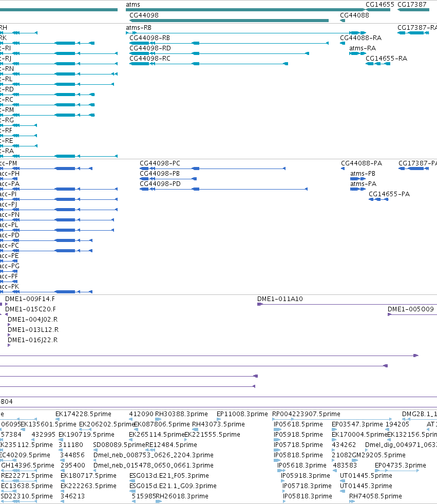This screenshot has height=504, width=437.
Task: Select the acc-PK protein label
Action: (x=9, y=287)
